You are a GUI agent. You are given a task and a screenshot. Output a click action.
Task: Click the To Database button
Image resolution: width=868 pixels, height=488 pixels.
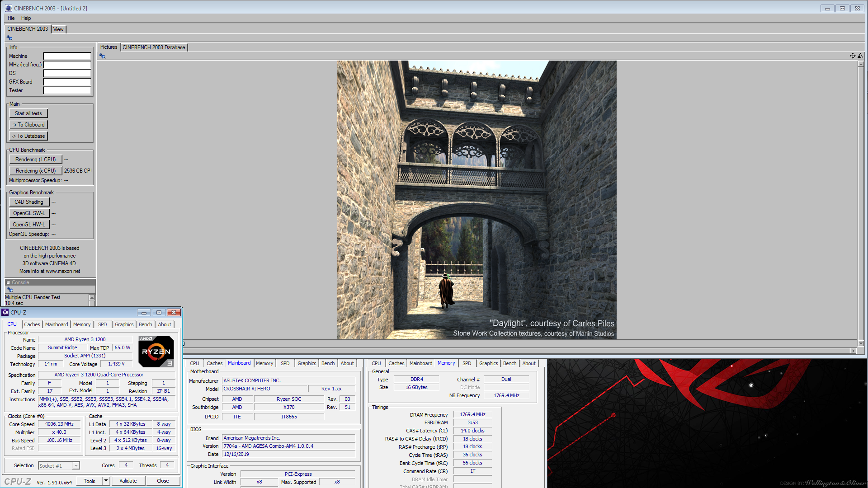click(x=28, y=136)
